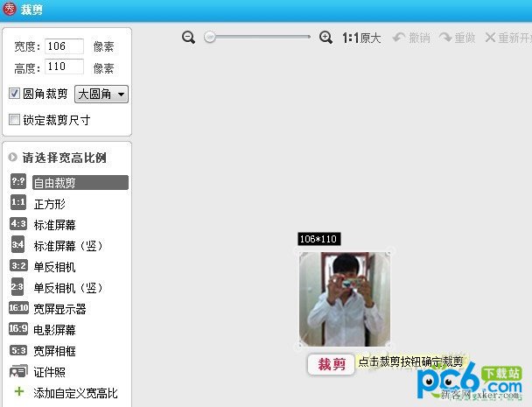Click the green plus add ratio icon

[19, 391]
